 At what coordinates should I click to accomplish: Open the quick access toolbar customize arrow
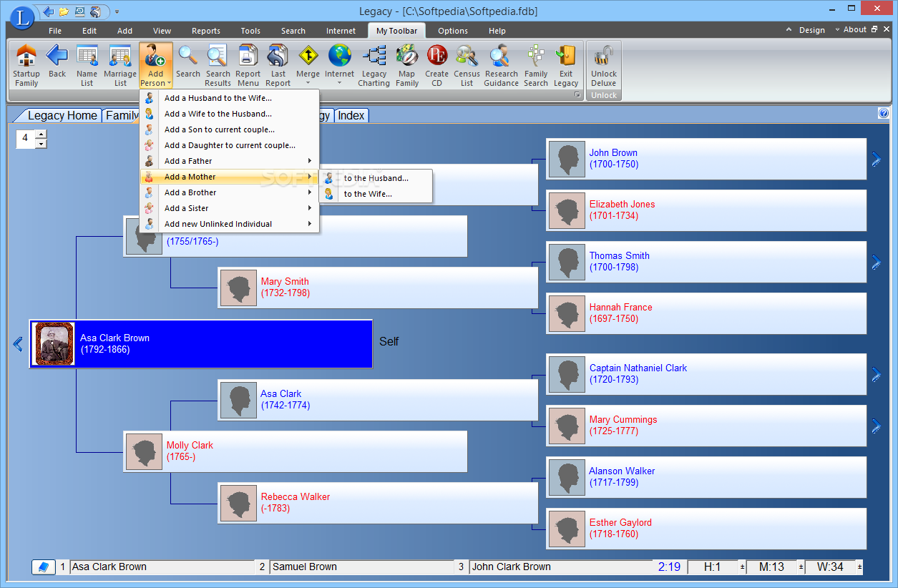coord(117,12)
